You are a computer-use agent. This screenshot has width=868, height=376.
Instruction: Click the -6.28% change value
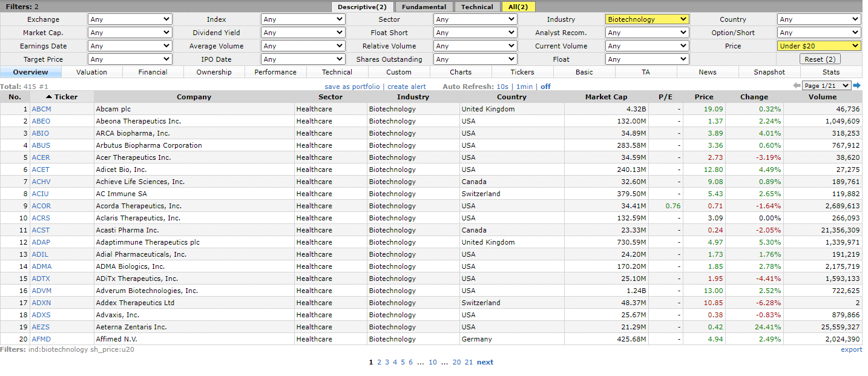(x=769, y=303)
